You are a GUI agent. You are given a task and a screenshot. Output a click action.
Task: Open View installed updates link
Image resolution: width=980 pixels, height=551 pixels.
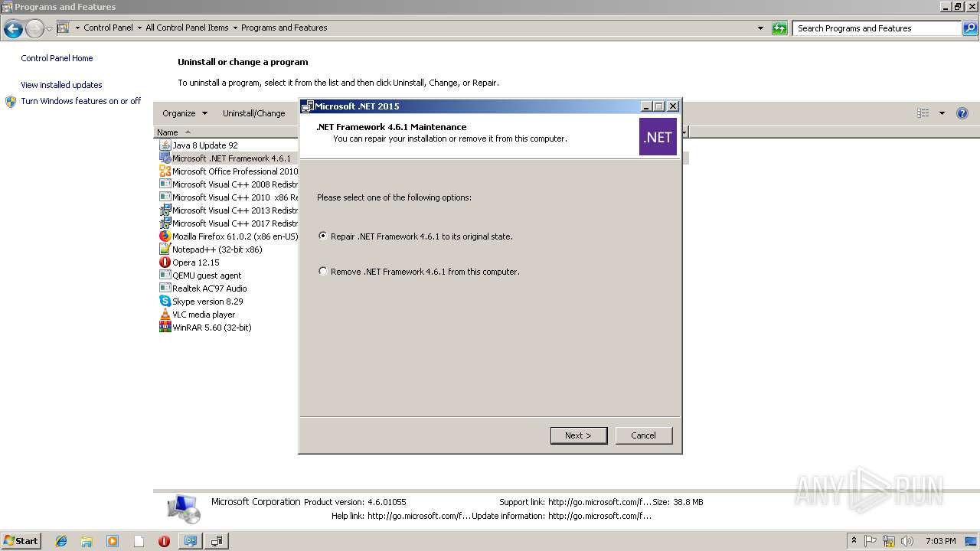coord(61,85)
